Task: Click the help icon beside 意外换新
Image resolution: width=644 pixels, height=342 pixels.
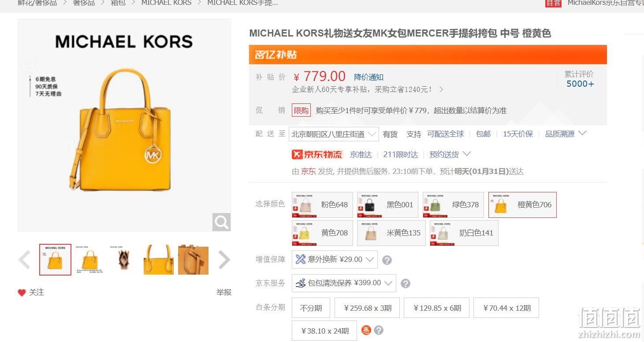Action: (x=387, y=260)
